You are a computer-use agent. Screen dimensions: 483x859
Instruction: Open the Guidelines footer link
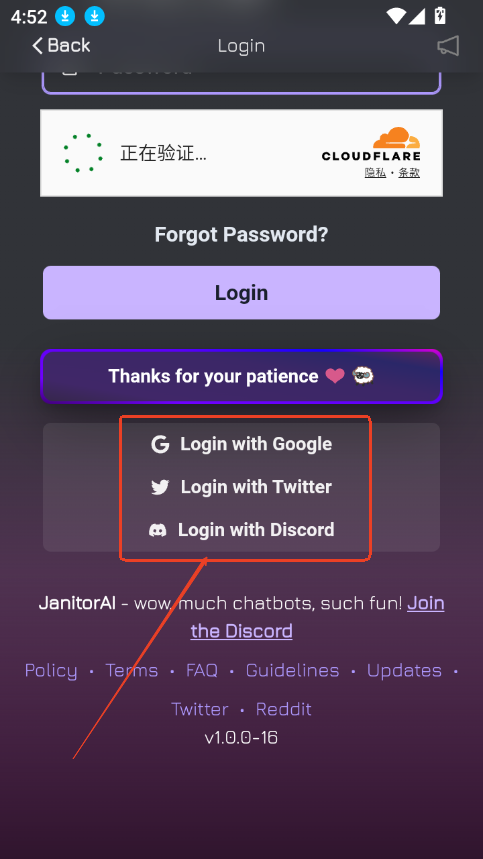[292, 671]
